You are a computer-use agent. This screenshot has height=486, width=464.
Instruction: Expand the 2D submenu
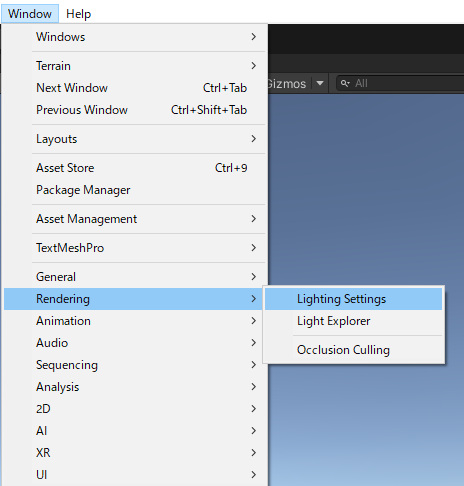click(x=134, y=409)
